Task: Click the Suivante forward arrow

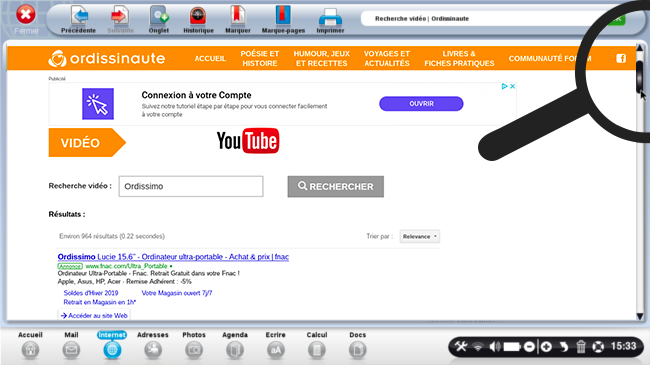Action: pos(120,16)
